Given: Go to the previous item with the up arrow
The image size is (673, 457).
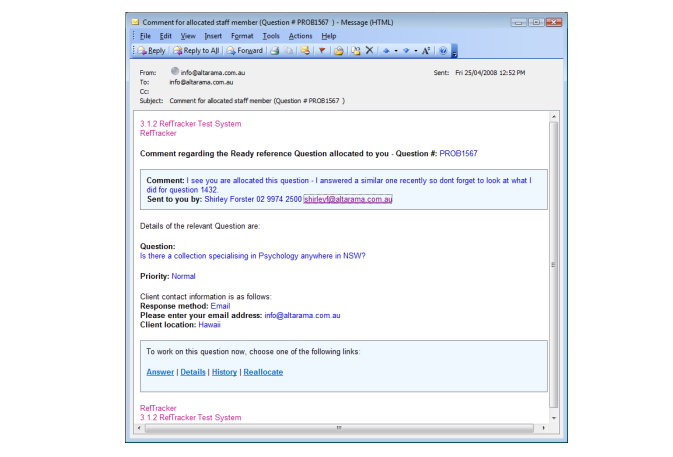Looking at the screenshot, I should click(386, 51).
